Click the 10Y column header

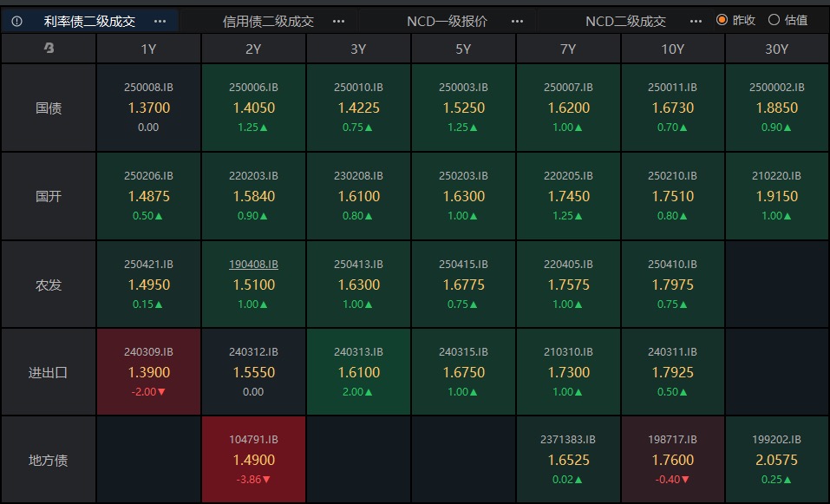(x=673, y=49)
